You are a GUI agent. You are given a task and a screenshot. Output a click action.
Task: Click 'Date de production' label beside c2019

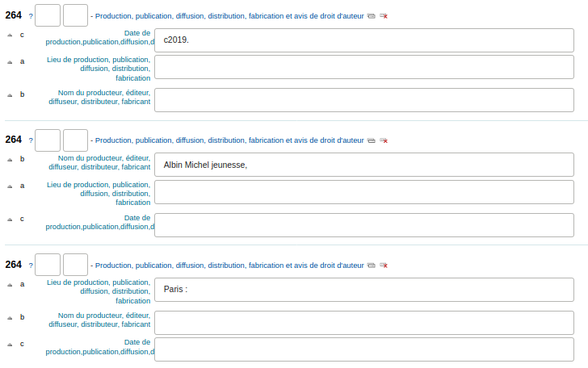100,37
